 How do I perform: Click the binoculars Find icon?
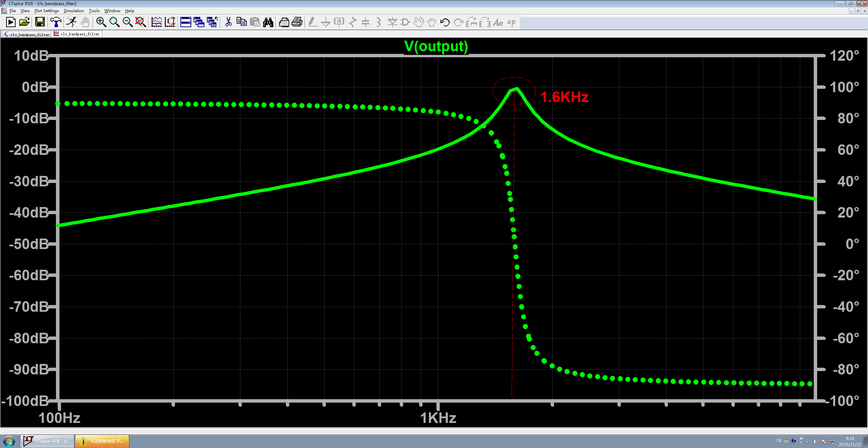pos(268,22)
